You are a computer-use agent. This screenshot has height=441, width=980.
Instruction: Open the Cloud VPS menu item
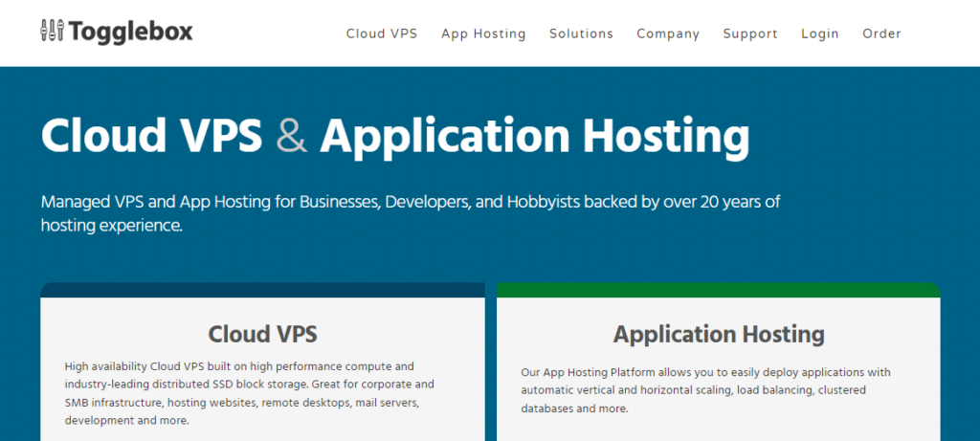382,33
